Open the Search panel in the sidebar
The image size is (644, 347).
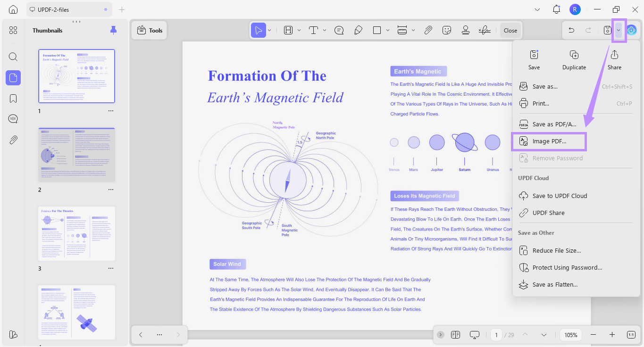point(13,57)
